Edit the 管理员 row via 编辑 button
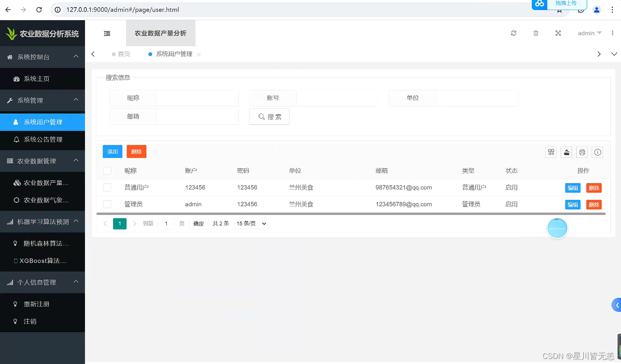This screenshot has height=364, width=621. [573, 204]
